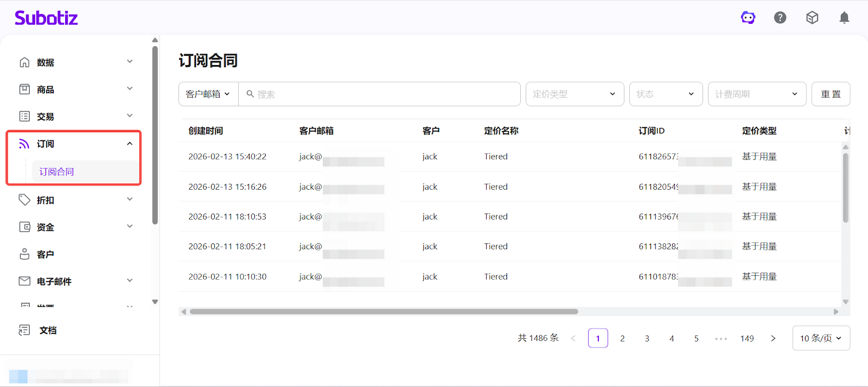This screenshot has height=387, width=868.
Task: Open the 状态 filter dropdown
Action: 666,94
